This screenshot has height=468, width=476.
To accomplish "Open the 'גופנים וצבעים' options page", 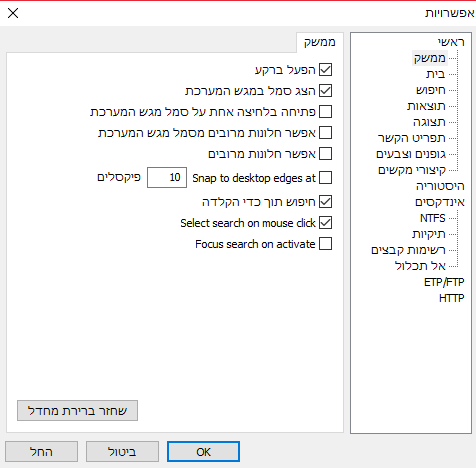I will pos(411,154).
